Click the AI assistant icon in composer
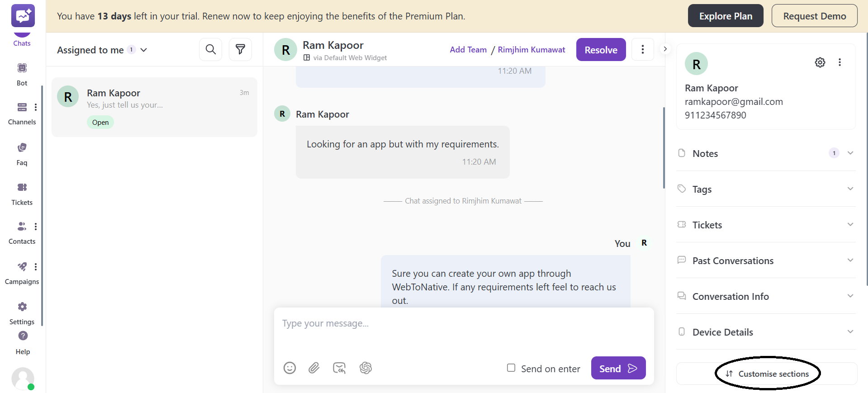Image resolution: width=868 pixels, height=393 pixels. 365,368
